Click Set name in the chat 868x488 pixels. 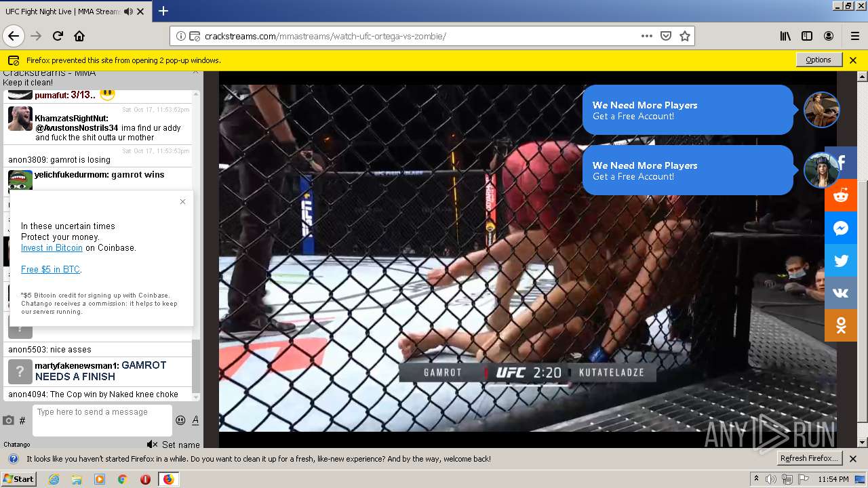tap(181, 445)
